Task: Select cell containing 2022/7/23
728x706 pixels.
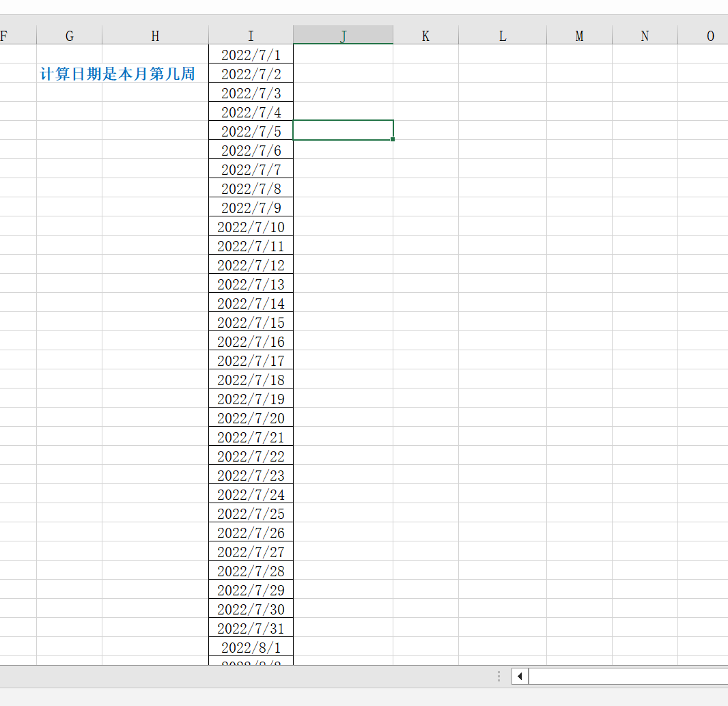Action: pos(251,475)
